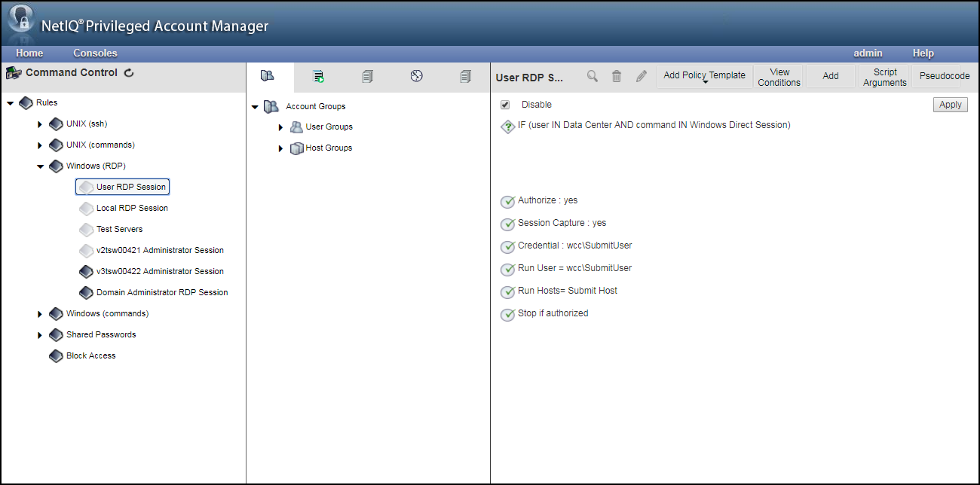Image resolution: width=980 pixels, height=485 pixels.
Task: Click the View Conditions button
Action: 779,77
